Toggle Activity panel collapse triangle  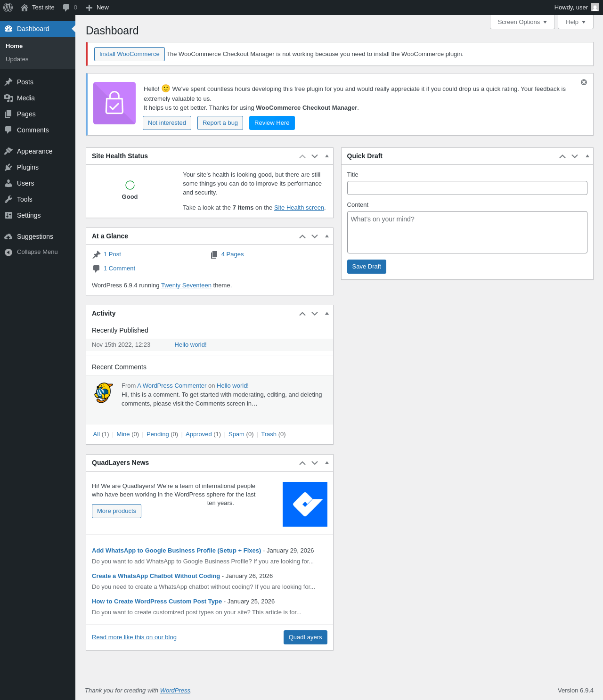(x=327, y=313)
